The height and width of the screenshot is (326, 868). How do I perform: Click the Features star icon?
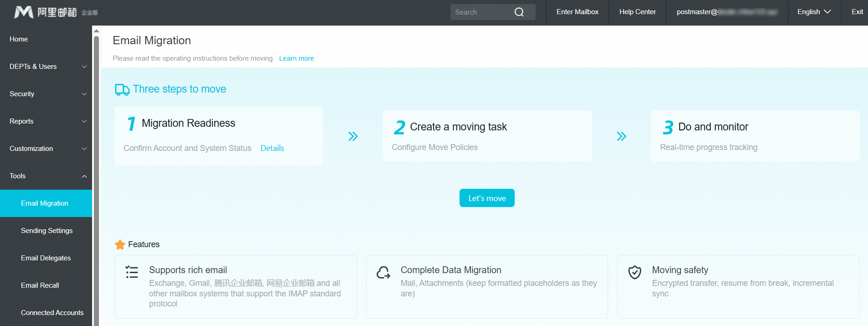coord(120,245)
